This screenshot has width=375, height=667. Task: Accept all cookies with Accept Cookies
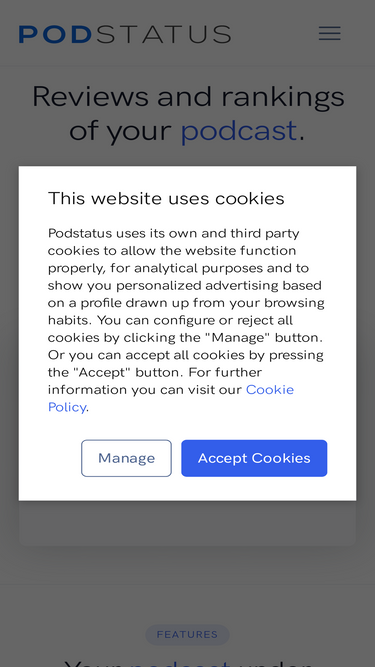coord(254,458)
